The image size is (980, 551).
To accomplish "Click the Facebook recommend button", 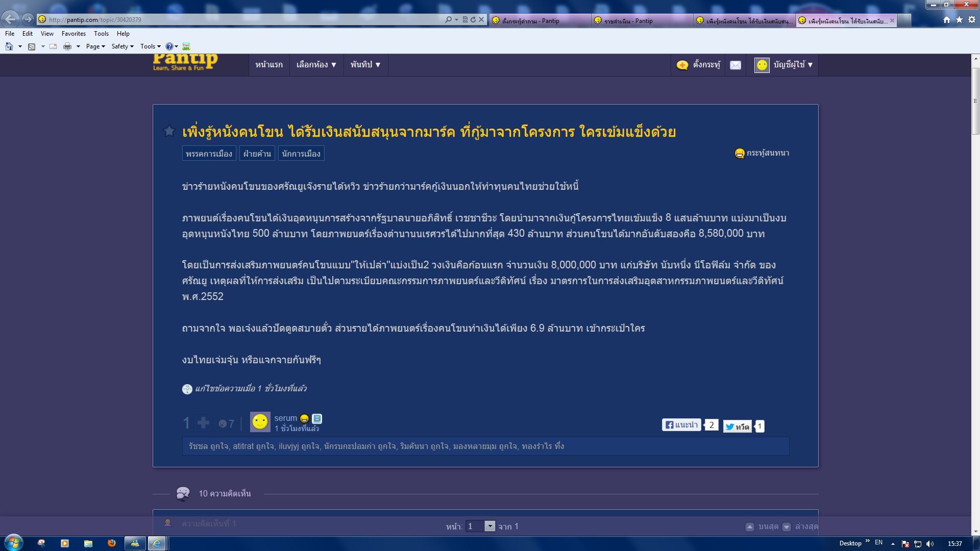I will click(682, 424).
